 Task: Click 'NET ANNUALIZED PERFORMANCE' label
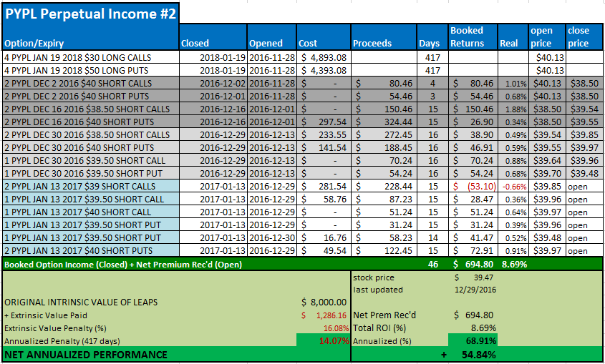pyautogui.click(x=86, y=355)
